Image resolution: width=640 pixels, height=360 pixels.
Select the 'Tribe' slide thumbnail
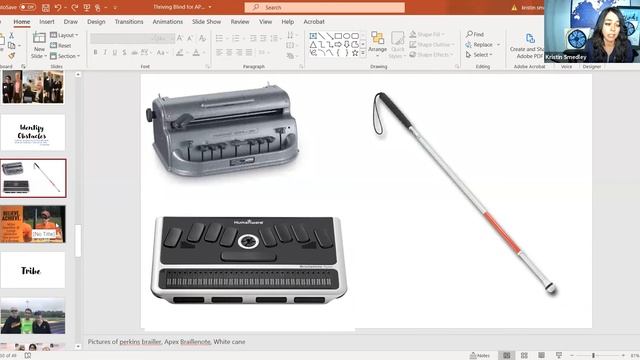pos(33,270)
